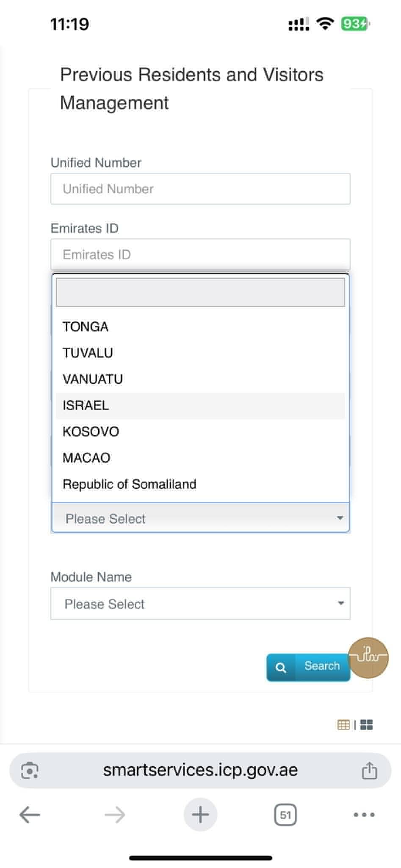Click the Search button

pyautogui.click(x=308, y=667)
